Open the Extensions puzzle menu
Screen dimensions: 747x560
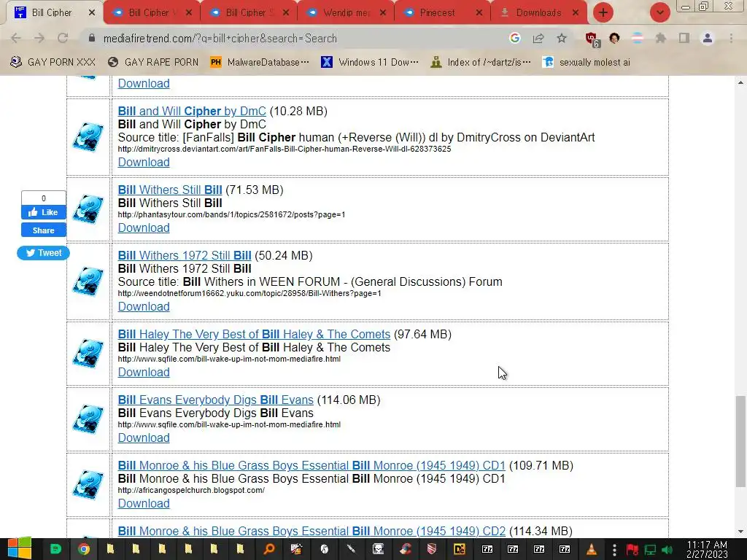click(661, 38)
